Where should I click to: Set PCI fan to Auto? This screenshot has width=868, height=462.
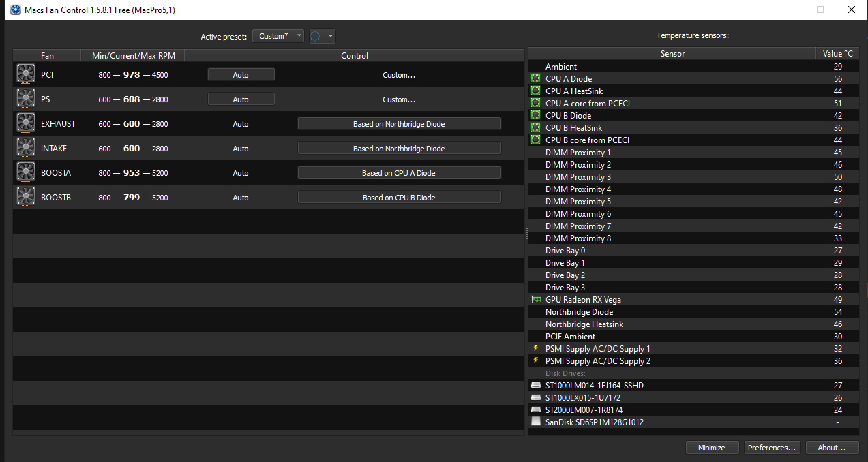pyautogui.click(x=241, y=75)
